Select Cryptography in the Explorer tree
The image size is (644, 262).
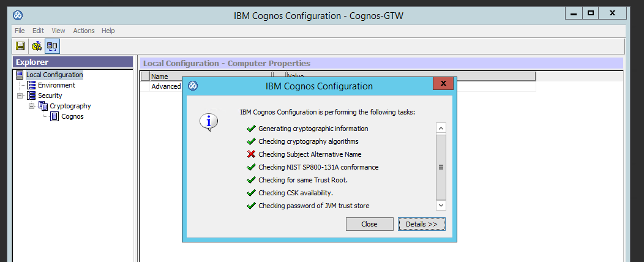pos(70,106)
